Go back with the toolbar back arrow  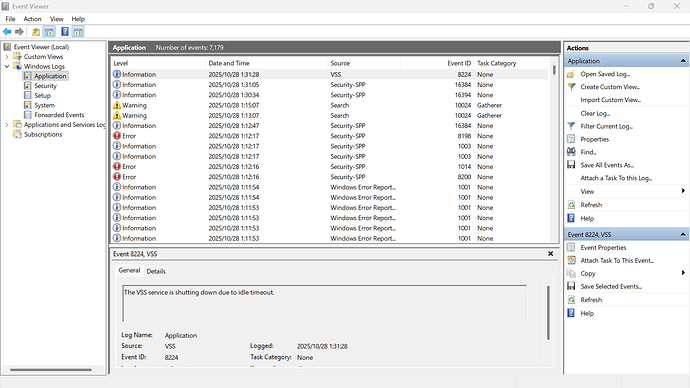coord(7,32)
